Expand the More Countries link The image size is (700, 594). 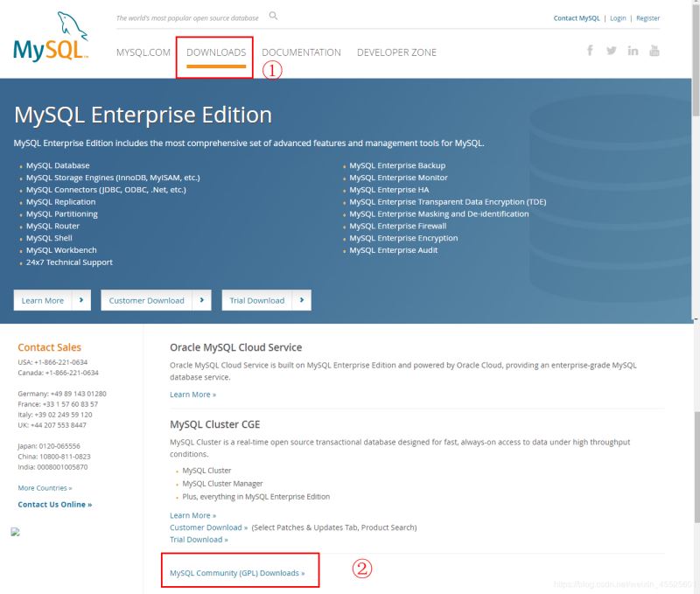(x=45, y=487)
